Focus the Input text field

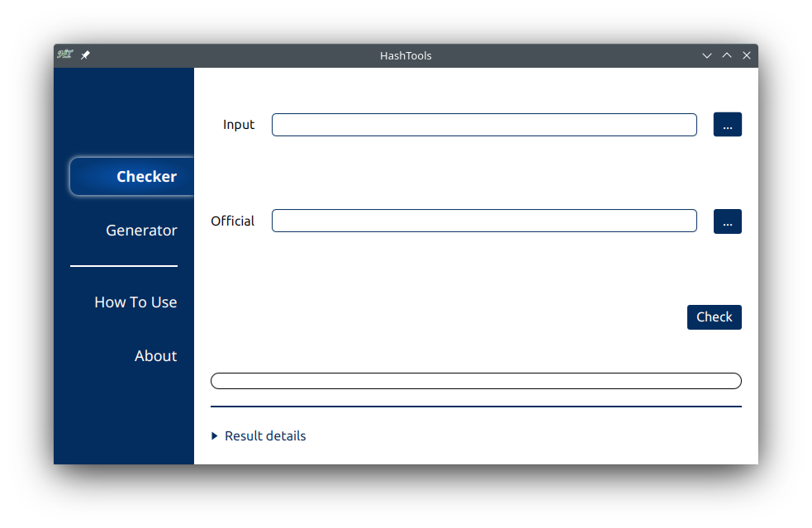pos(484,125)
